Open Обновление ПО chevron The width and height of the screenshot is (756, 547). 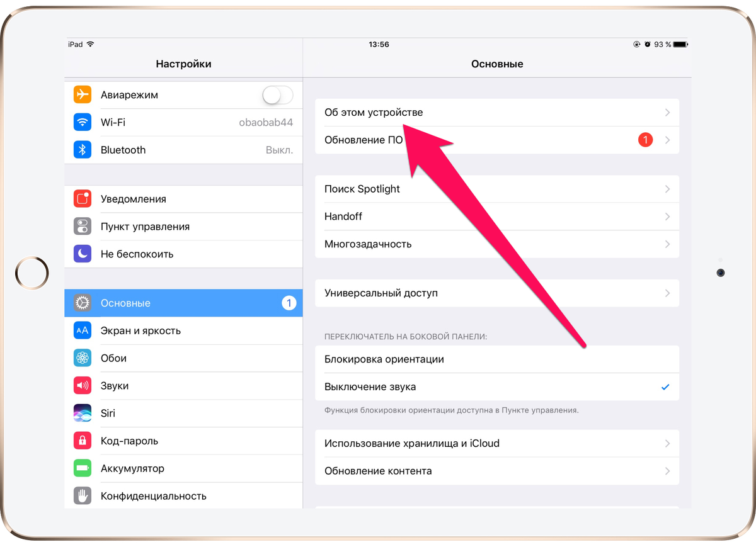point(667,140)
